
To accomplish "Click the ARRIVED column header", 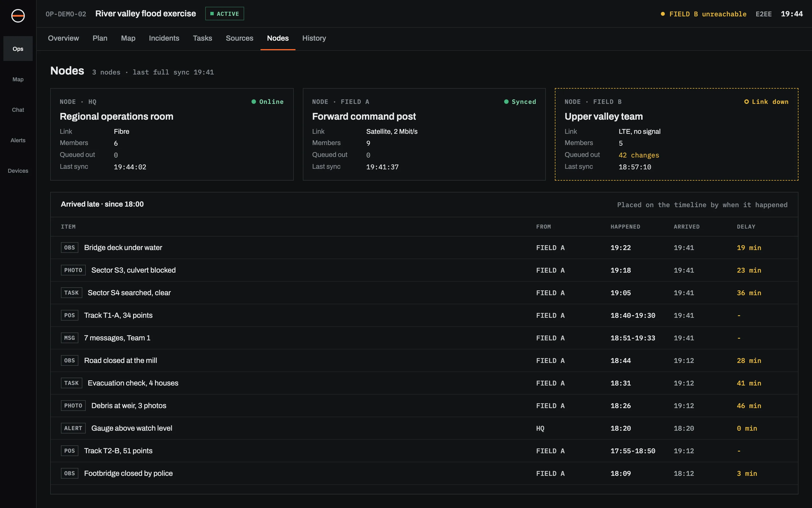I will coord(687,227).
